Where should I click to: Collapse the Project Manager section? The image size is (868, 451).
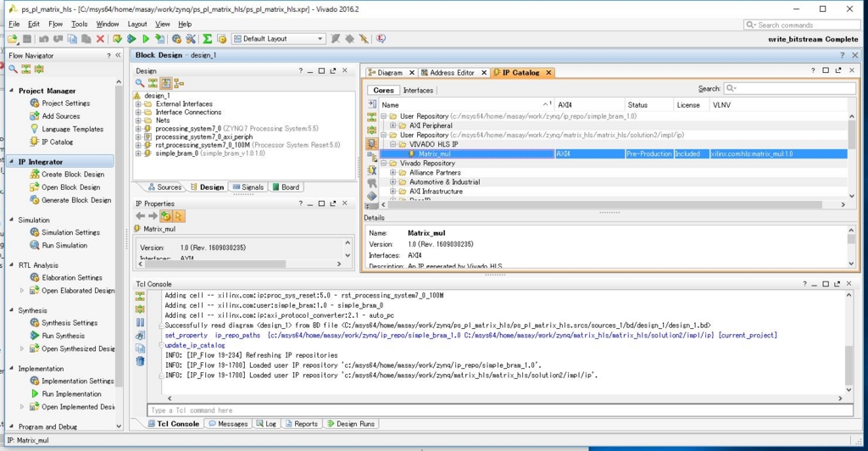click(12, 90)
